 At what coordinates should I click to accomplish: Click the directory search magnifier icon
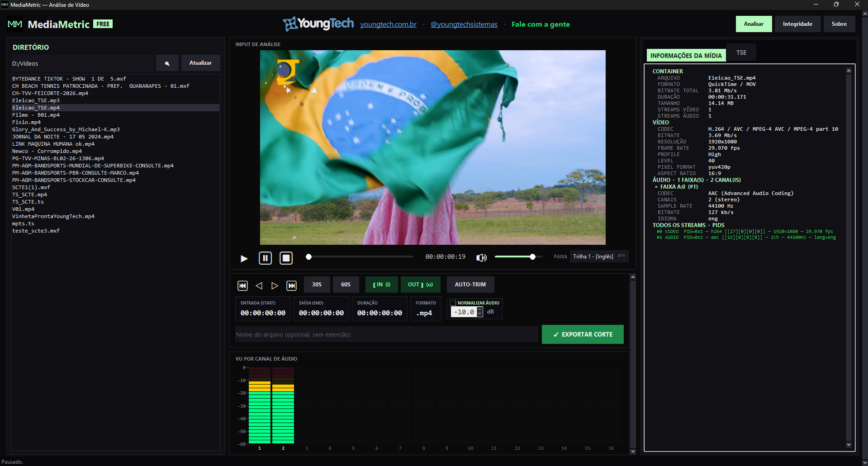coord(167,63)
